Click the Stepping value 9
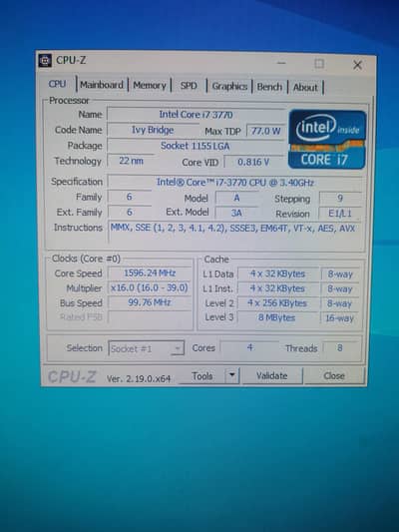 point(340,199)
